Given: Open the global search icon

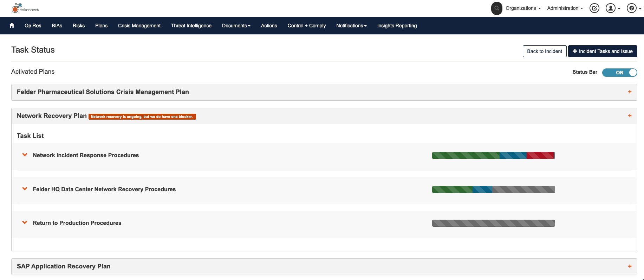Looking at the screenshot, I should [x=496, y=8].
